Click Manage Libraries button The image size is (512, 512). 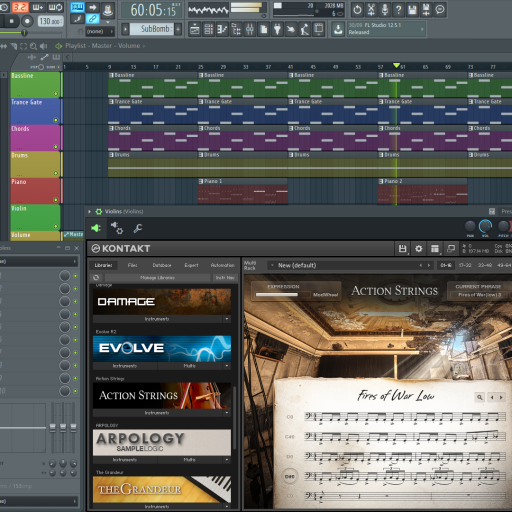tap(157, 277)
